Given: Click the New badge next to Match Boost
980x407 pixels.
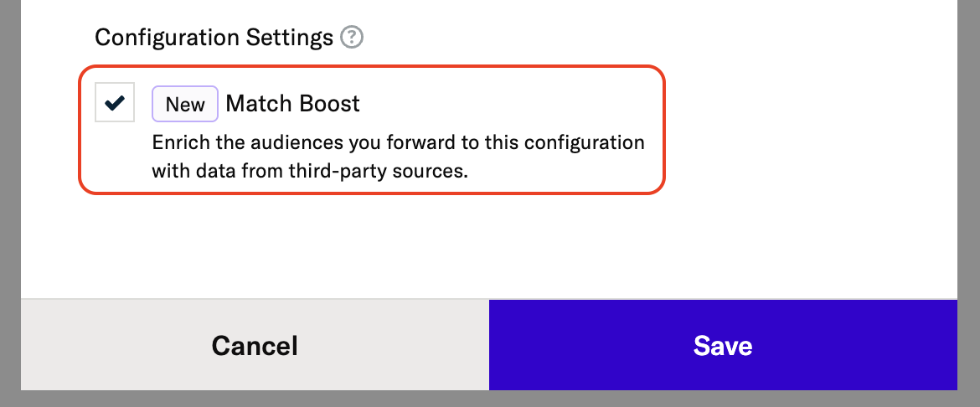Looking at the screenshot, I should coord(185,104).
